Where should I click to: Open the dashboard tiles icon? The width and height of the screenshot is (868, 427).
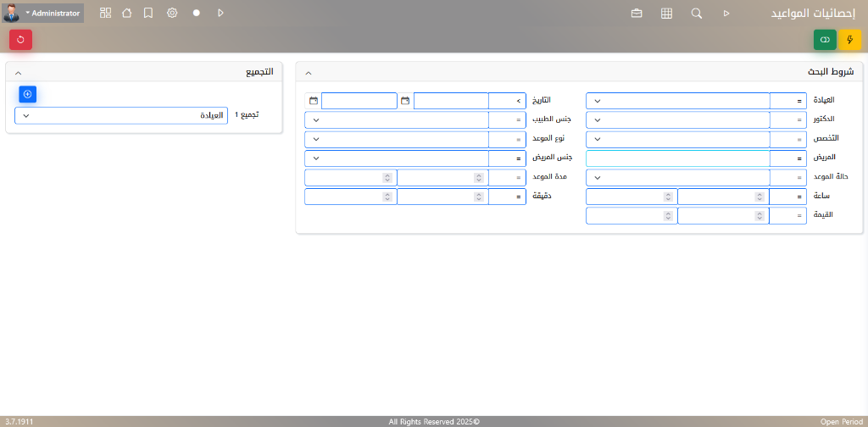pos(105,14)
